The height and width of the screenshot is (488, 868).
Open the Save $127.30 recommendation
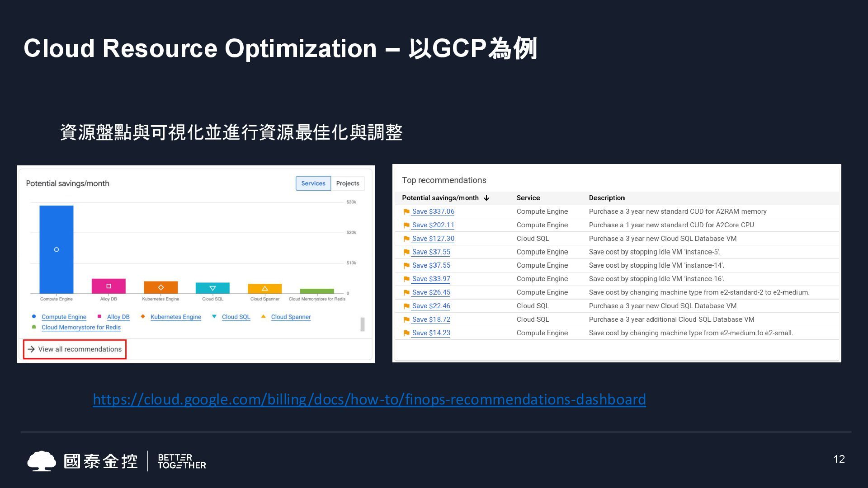[433, 239]
